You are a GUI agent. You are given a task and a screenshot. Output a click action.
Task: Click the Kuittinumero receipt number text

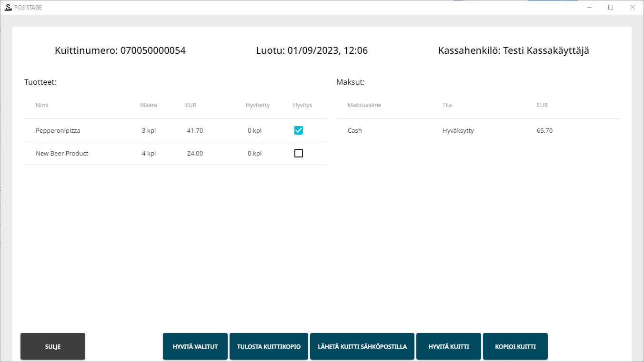pyautogui.click(x=120, y=50)
